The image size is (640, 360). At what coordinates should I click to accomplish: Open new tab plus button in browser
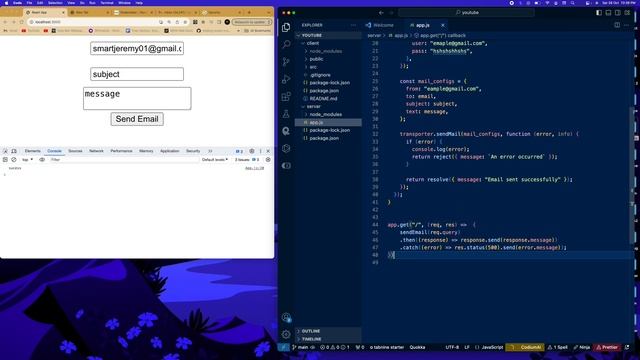point(249,13)
